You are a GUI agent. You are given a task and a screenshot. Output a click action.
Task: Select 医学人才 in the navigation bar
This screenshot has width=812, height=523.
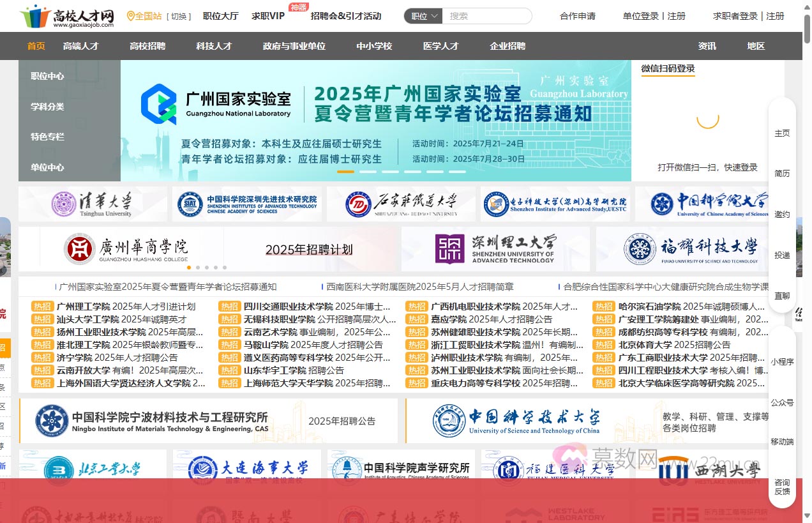click(440, 45)
